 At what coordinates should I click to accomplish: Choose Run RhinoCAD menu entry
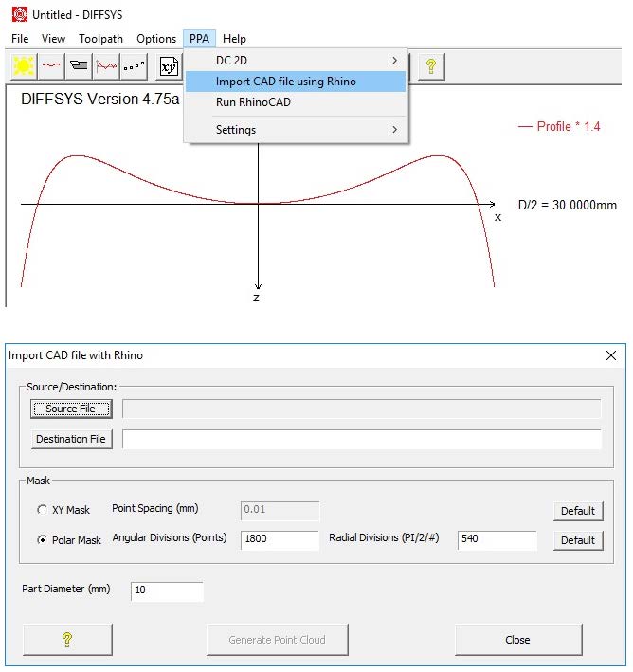tap(297, 102)
